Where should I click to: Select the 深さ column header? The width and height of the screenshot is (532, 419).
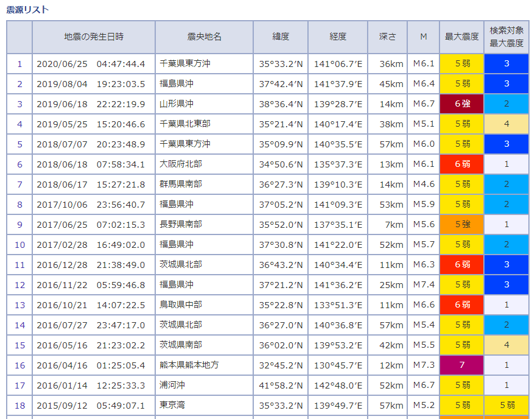[387, 38]
